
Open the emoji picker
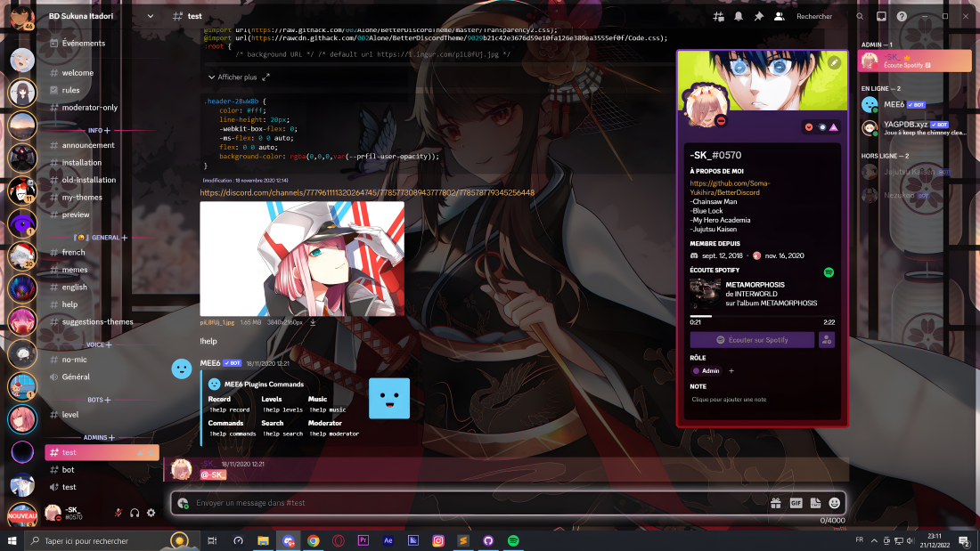tap(834, 503)
